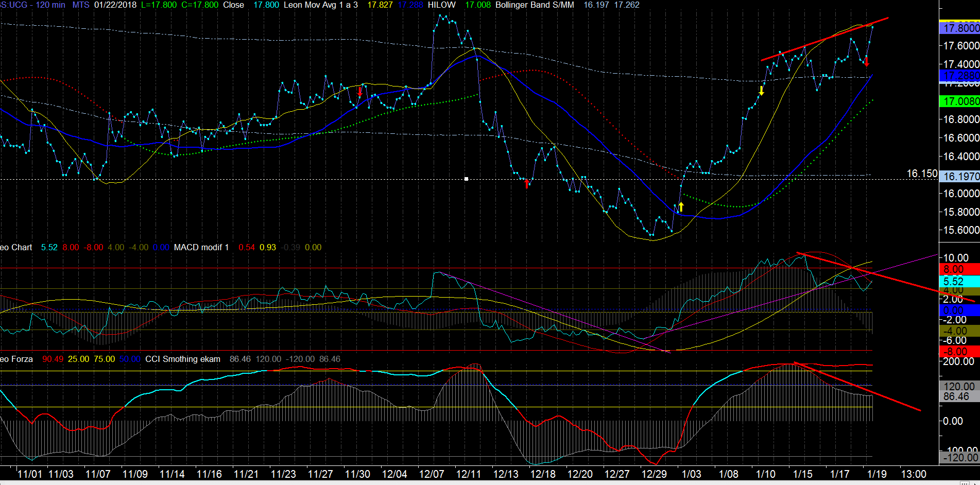Click the red down arrow near 11/30
Viewport: 980px width, 485px height.
[x=359, y=92]
